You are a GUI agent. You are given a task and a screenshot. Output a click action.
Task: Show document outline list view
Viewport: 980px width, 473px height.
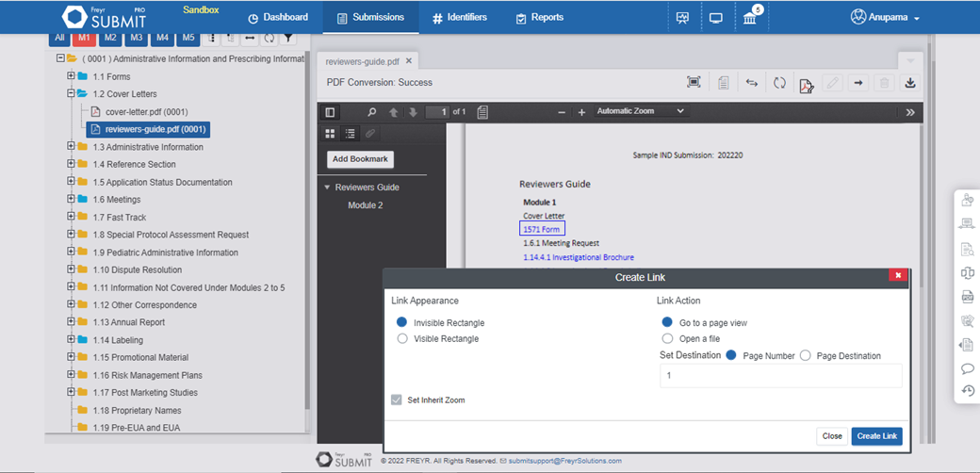coord(351,133)
